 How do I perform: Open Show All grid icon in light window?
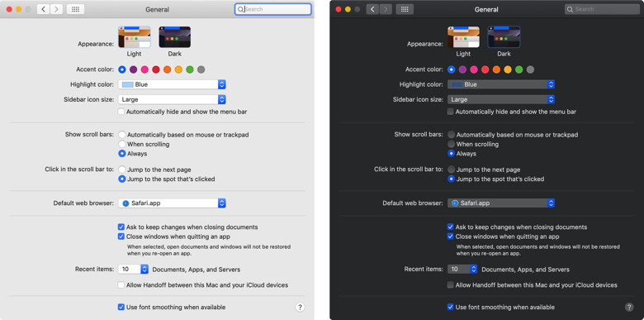point(76,9)
